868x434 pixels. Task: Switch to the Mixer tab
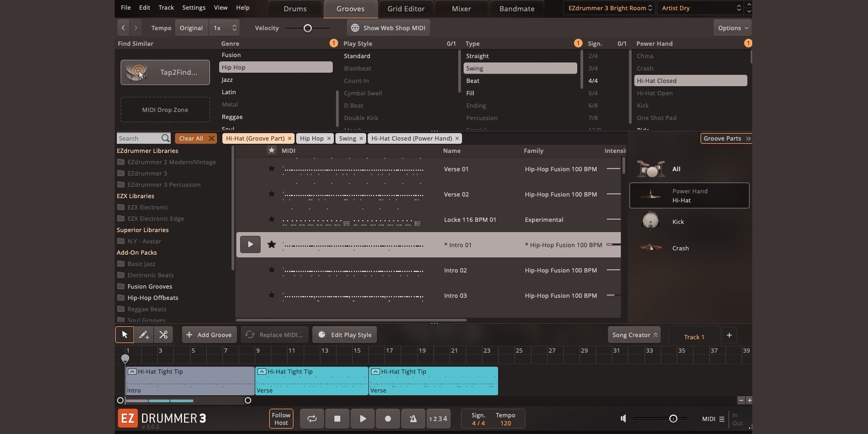[461, 9]
